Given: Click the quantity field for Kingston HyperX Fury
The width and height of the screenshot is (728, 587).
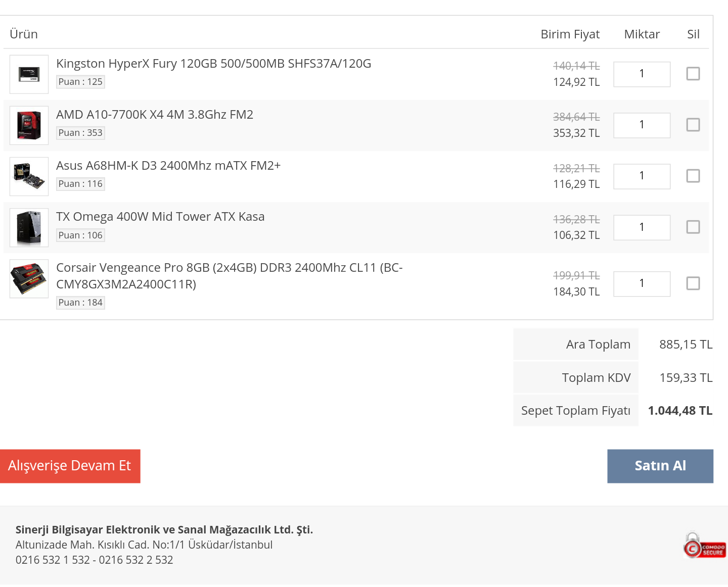Looking at the screenshot, I should (642, 74).
